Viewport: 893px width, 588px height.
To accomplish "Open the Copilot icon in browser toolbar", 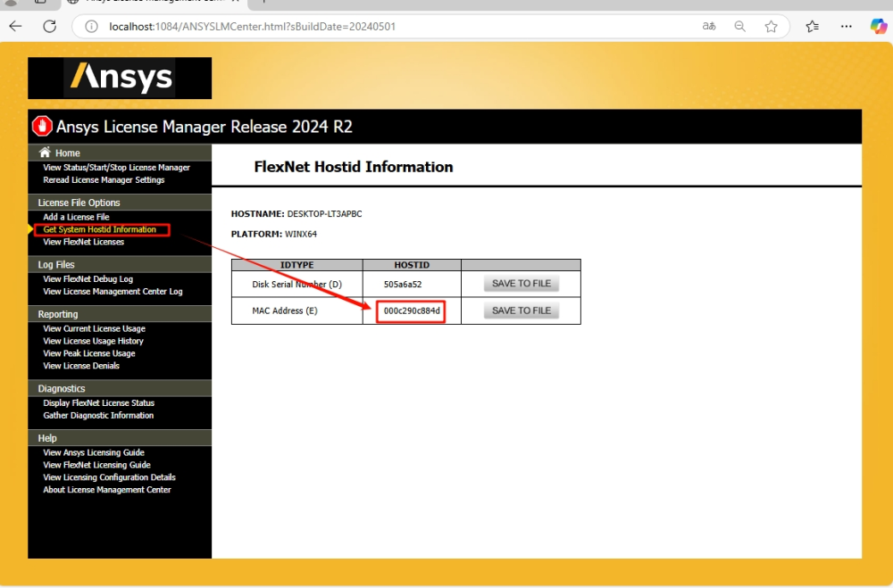I will 879,27.
